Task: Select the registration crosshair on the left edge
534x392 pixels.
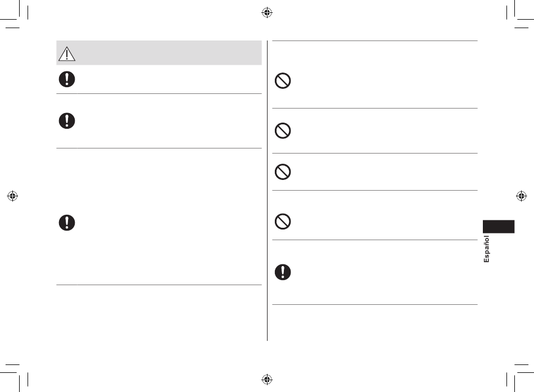Action: point(12,196)
